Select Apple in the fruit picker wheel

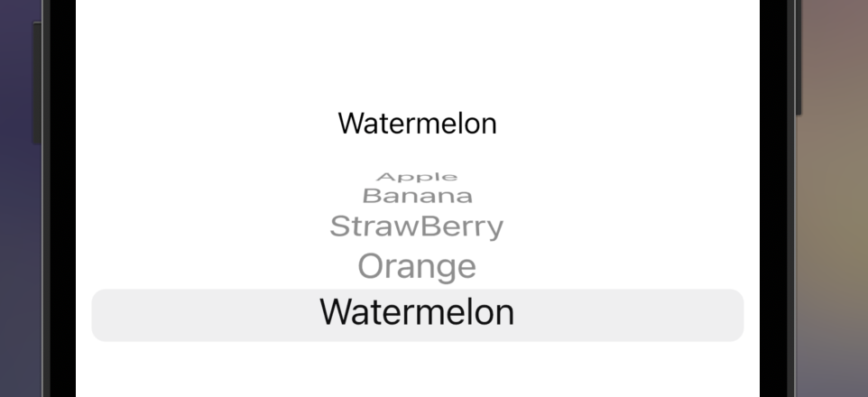coord(417,177)
